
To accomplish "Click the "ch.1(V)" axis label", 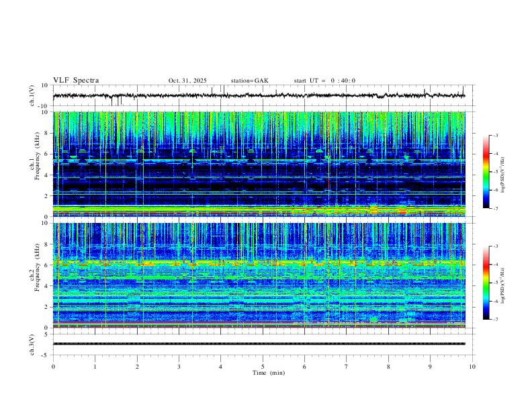I will coord(32,95).
